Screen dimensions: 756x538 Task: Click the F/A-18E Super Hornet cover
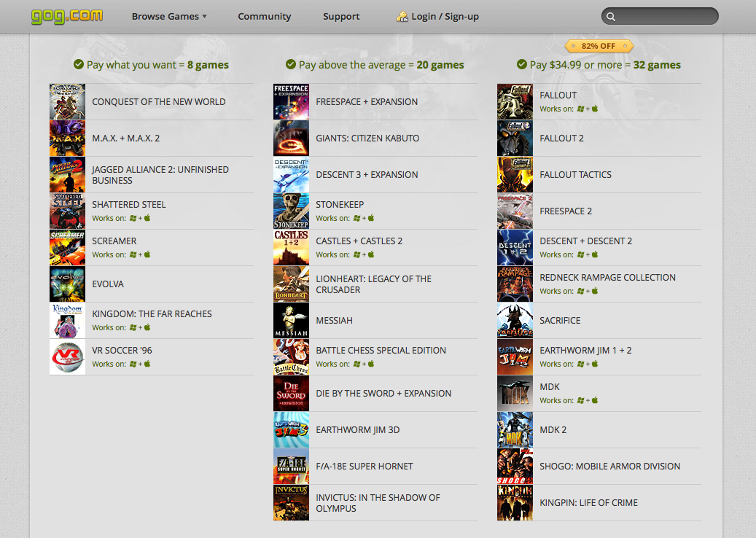point(291,466)
